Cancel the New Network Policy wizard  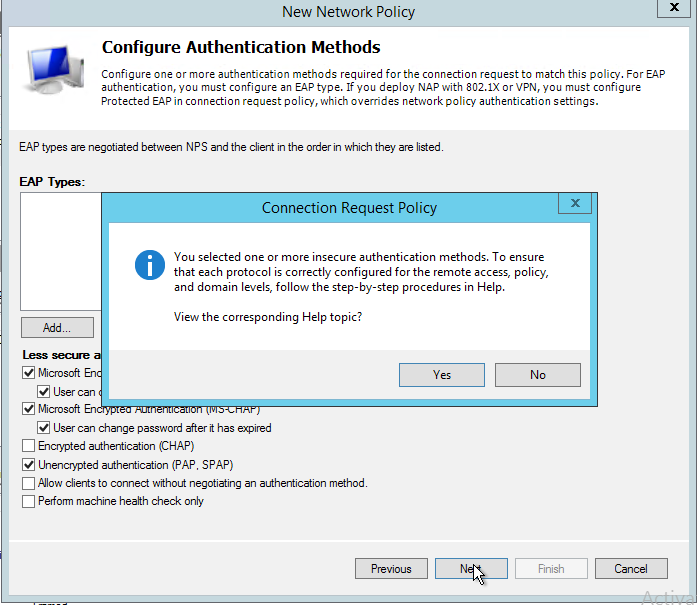pos(631,569)
